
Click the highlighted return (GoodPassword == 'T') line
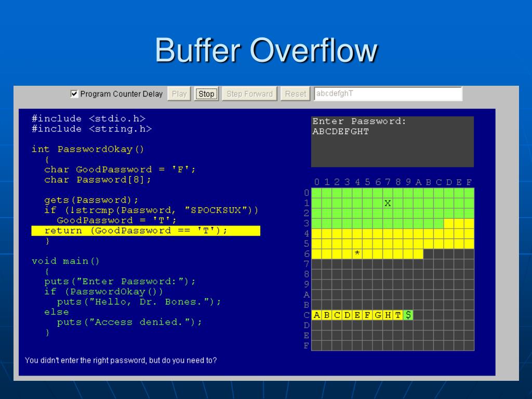coord(145,231)
